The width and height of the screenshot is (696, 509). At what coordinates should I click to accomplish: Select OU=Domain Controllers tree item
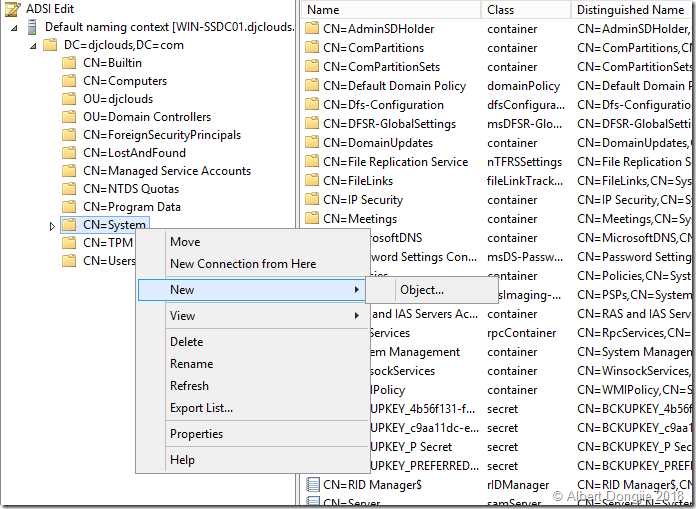[147, 117]
